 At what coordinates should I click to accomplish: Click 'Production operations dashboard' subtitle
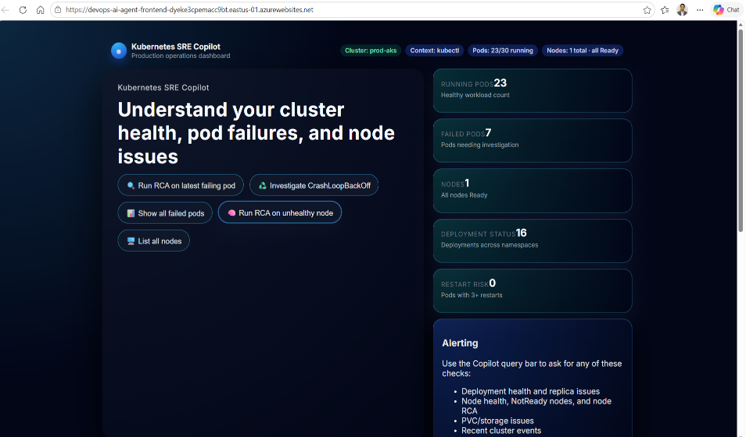point(181,56)
